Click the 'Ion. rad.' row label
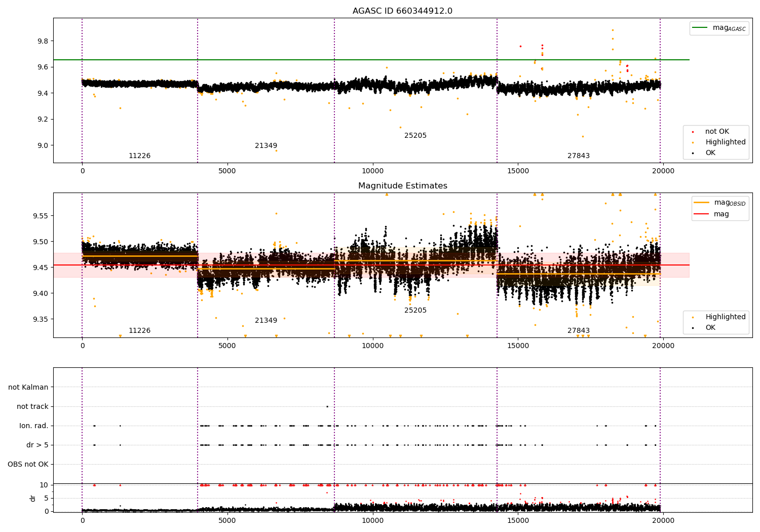Image resolution: width=760 pixels, height=532 pixels. 34,426
